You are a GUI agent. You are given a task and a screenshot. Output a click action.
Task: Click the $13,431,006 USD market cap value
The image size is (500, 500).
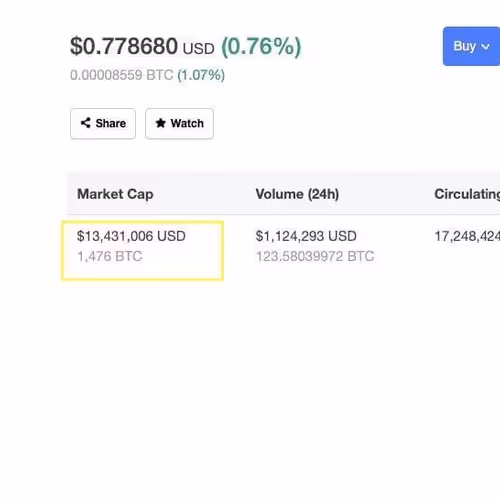click(131, 236)
